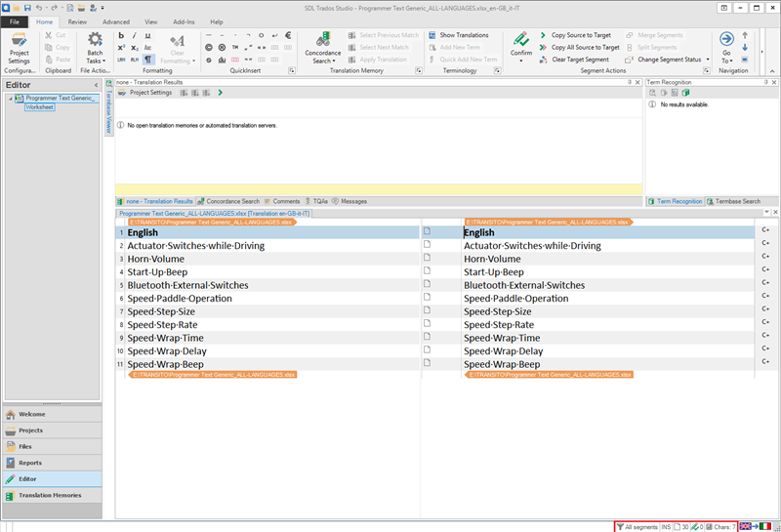Open Project Settings in the ribbon
Image resolution: width=781 pixels, height=532 pixels.
tap(19, 48)
